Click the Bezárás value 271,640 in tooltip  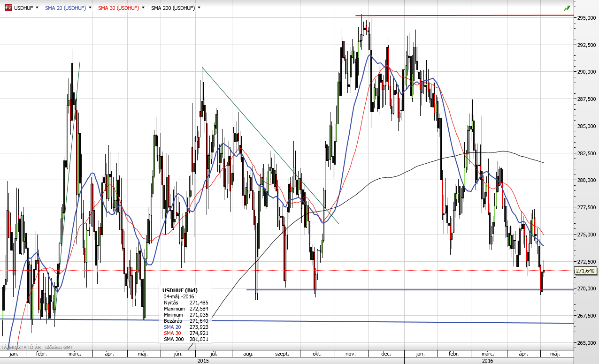tap(200, 321)
